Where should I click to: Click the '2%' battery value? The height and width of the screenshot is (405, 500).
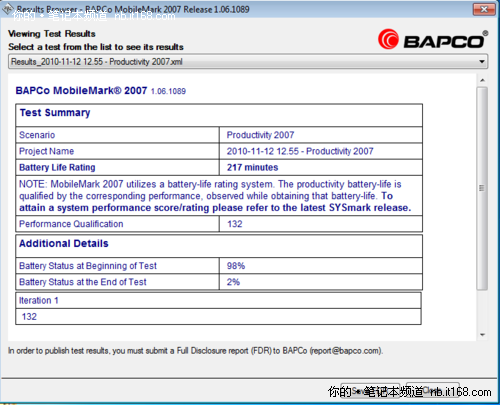233,282
